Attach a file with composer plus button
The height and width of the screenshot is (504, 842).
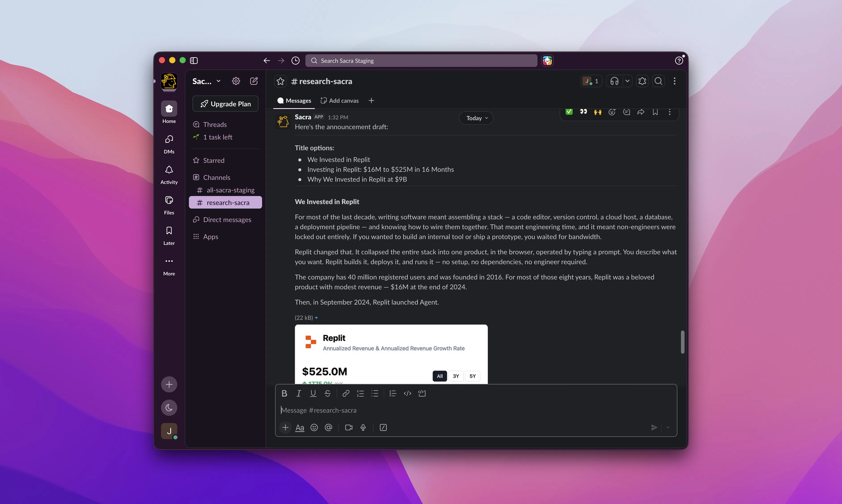(285, 427)
